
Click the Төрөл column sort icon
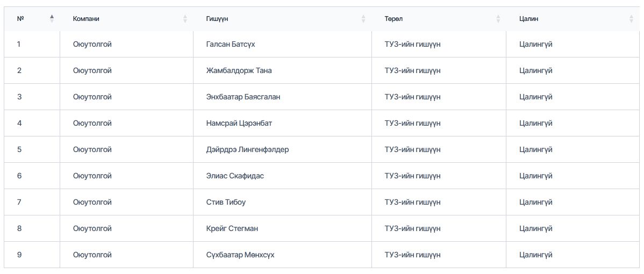[498, 19]
